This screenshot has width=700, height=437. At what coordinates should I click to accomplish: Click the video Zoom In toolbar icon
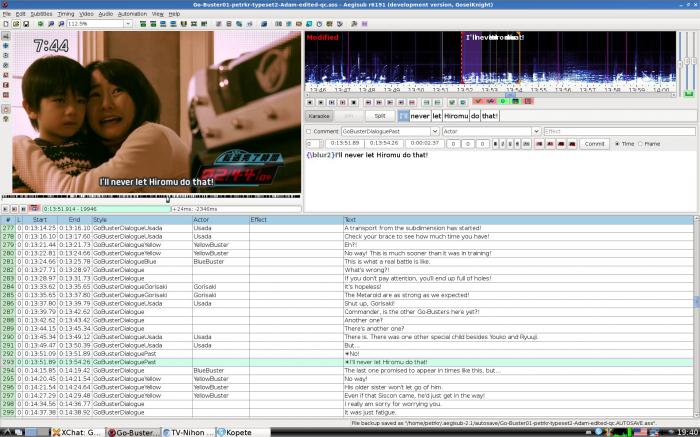pyautogui.click(x=51, y=24)
